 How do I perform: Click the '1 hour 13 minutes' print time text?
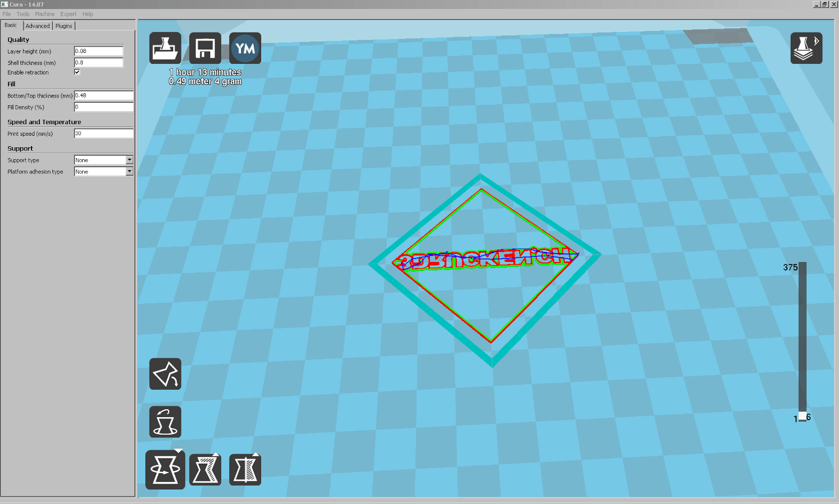click(x=205, y=72)
